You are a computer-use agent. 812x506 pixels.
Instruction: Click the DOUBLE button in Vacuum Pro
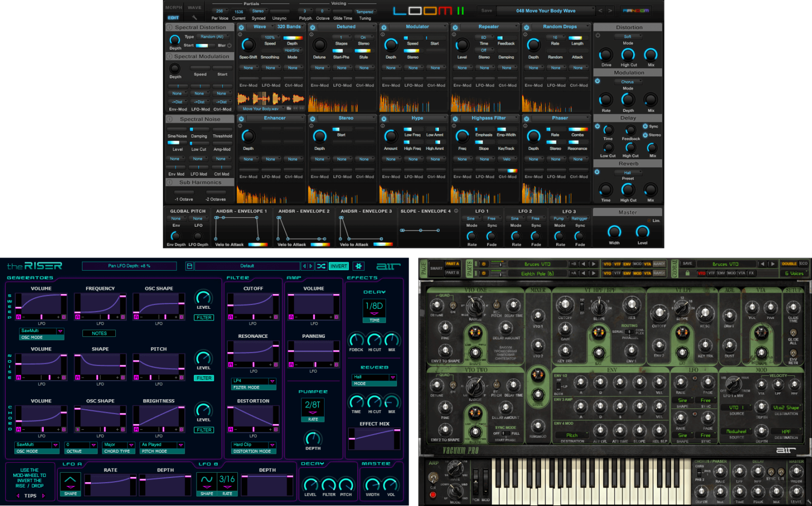coord(789,263)
